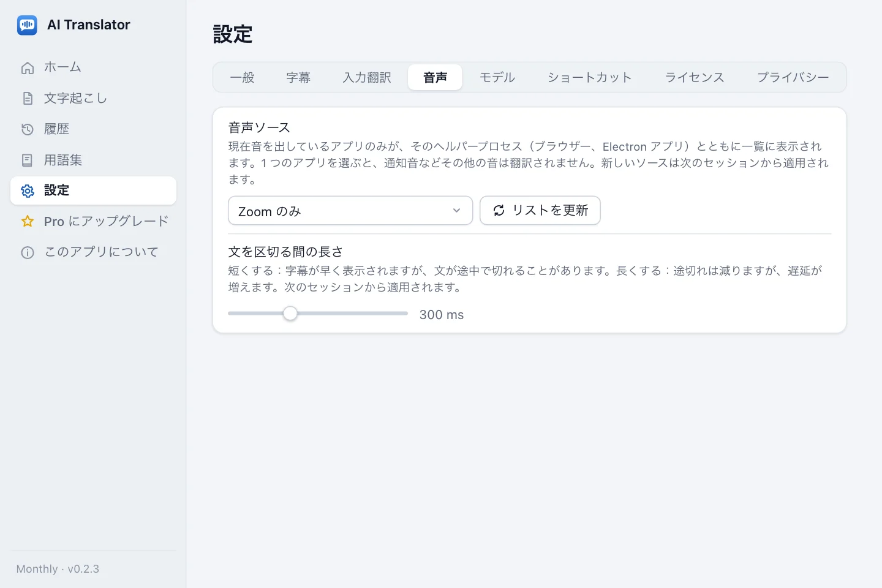Go to the モデル tab
This screenshot has height=588, width=882.
coord(497,78)
